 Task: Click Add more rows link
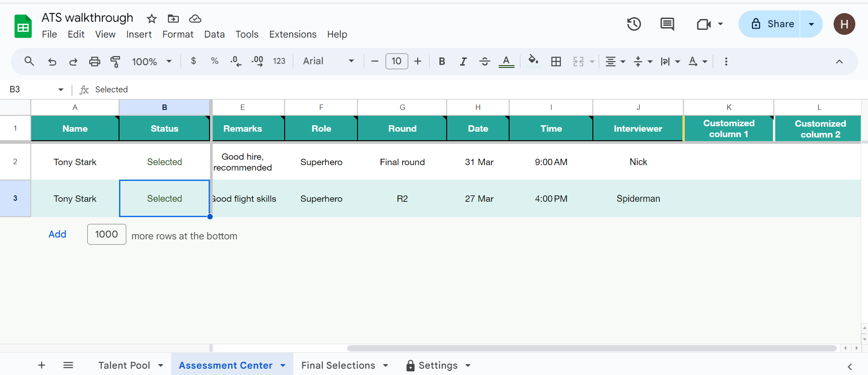[57, 234]
